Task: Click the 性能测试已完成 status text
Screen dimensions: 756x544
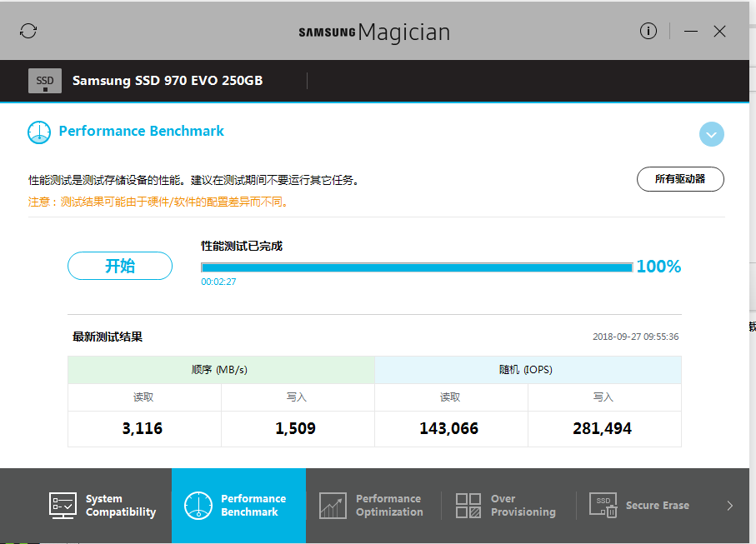Action: click(242, 247)
